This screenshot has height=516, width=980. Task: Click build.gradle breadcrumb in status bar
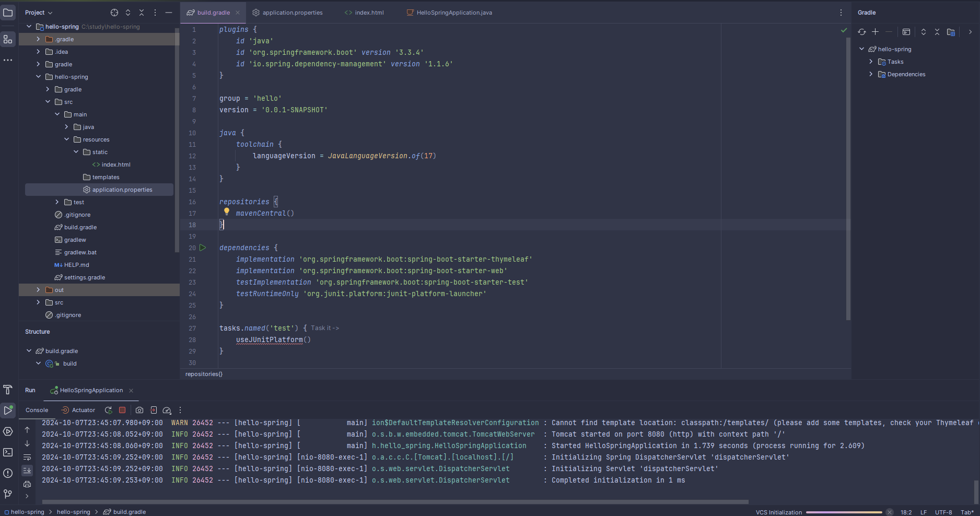[x=124, y=512]
